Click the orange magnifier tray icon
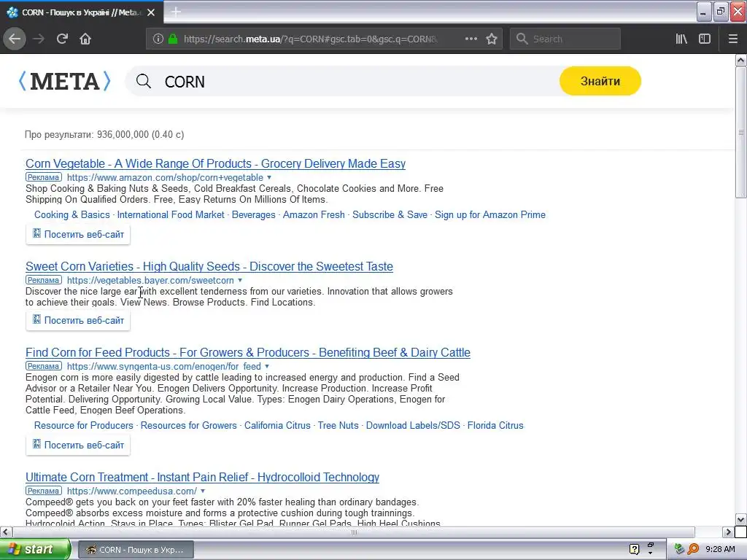 693,549
